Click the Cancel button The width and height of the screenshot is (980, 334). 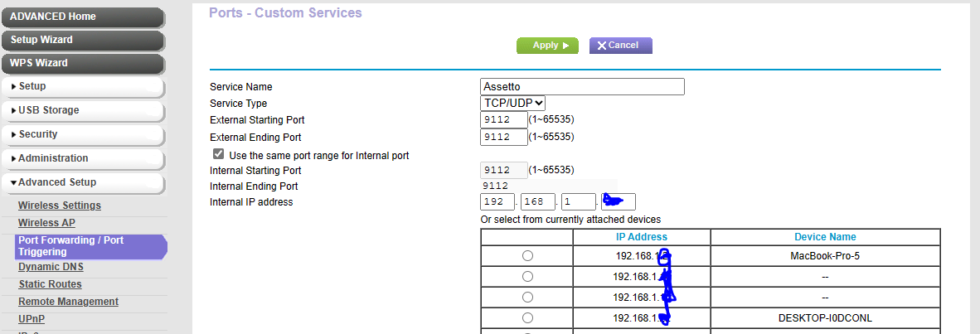pos(620,46)
